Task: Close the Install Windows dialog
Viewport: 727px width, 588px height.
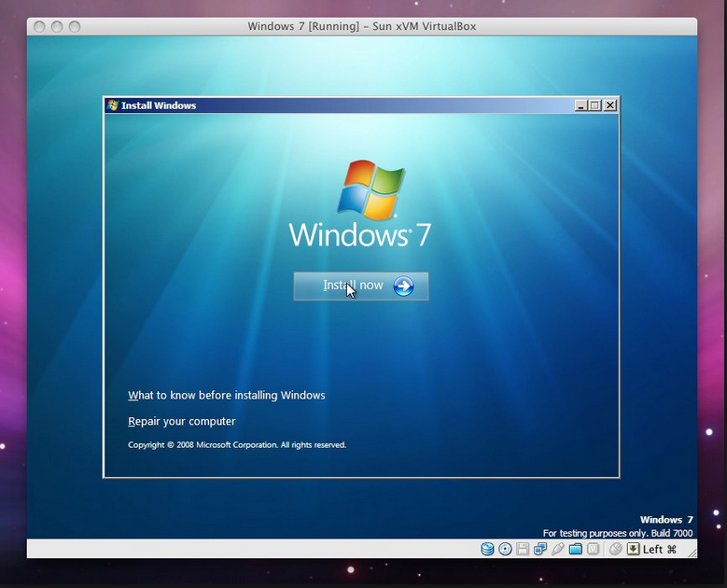Action: (610, 105)
